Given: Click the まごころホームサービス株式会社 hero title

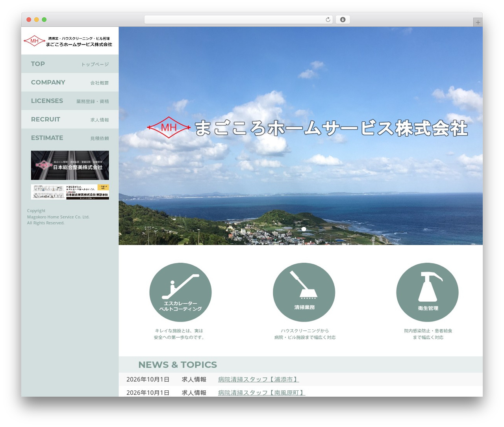Looking at the screenshot, I should 331,128.
